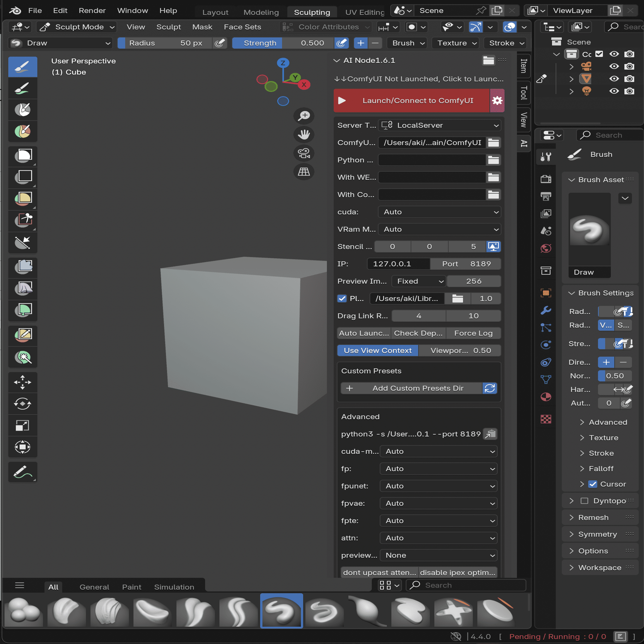Open the Modifiers wrench properties tab
Image resolution: width=644 pixels, height=644 pixels.
(546, 310)
